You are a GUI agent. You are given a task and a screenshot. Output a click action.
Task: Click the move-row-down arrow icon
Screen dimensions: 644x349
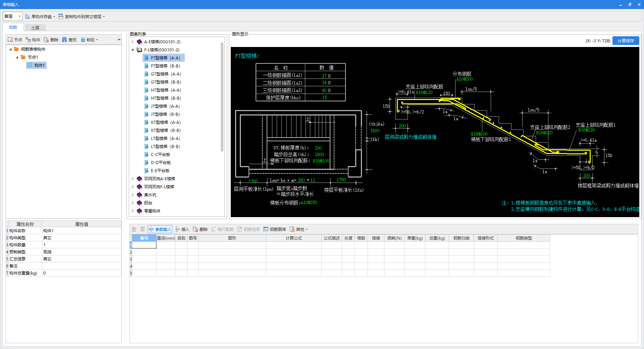(x=142, y=230)
